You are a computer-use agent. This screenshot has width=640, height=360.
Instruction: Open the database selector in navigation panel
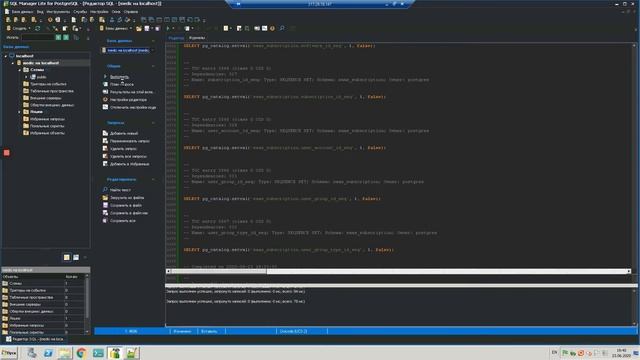tap(128, 50)
